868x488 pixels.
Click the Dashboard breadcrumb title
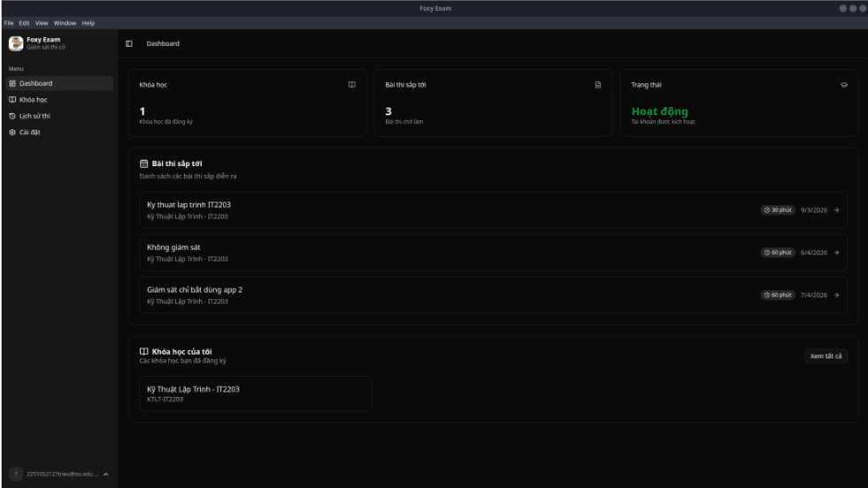click(x=163, y=43)
